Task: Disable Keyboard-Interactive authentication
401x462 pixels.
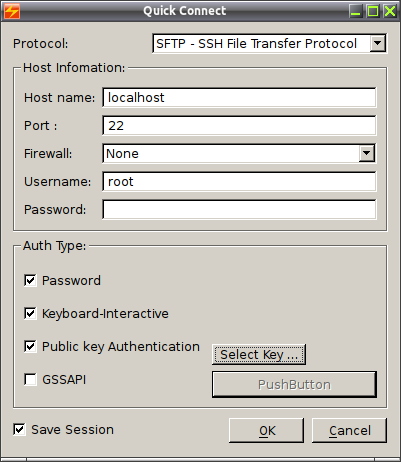Action: (30, 313)
